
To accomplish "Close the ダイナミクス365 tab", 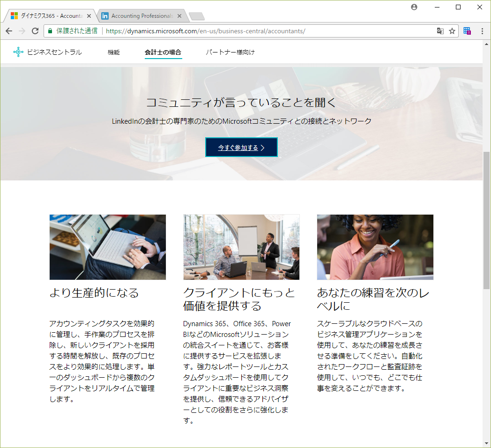I will coord(89,16).
